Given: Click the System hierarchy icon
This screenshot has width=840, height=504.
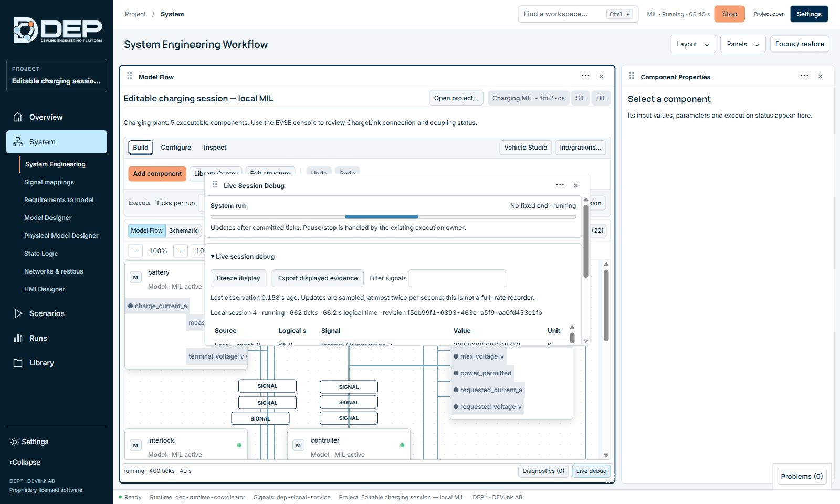Looking at the screenshot, I should (18, 142).
